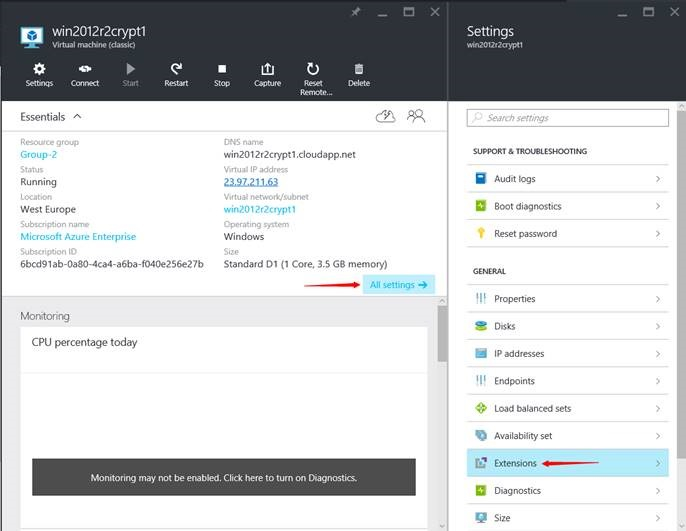This screenshot has width=686, height=531.
Task: Pin the virtual machine blade
Action: point(356,12)
